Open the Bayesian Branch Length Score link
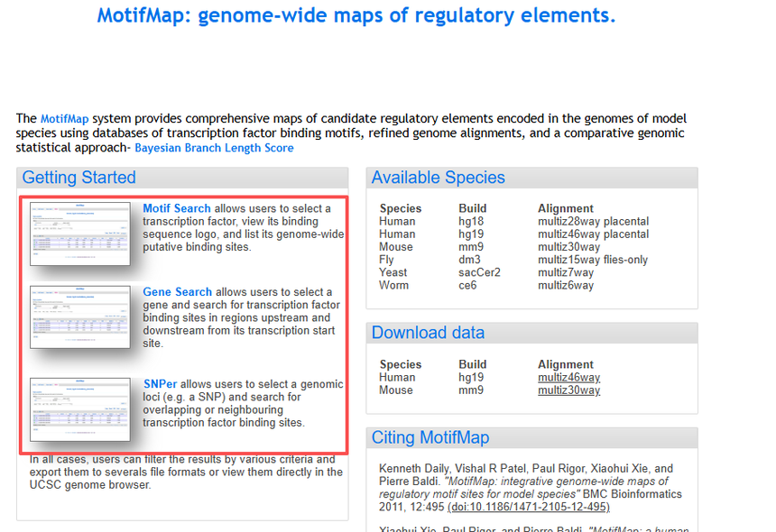The height and width of the screenshot is (532, 776). tap(214, 148)
